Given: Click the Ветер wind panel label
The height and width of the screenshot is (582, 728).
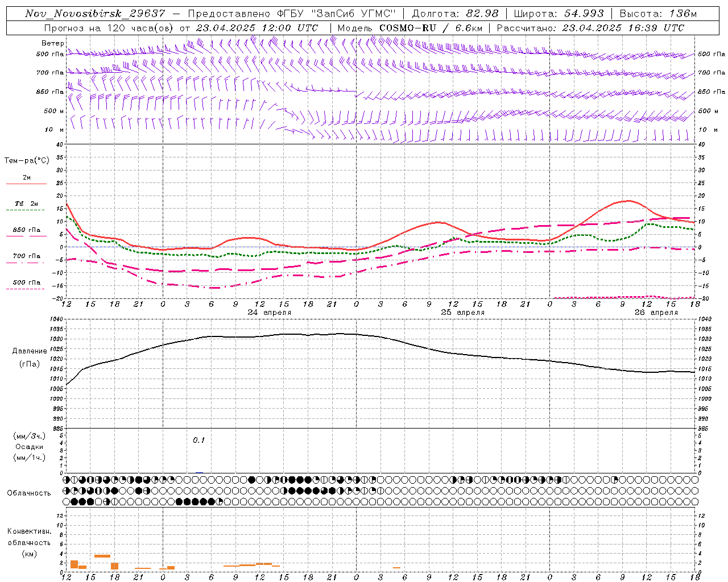Looking at the screenshot, I should 53,43.
